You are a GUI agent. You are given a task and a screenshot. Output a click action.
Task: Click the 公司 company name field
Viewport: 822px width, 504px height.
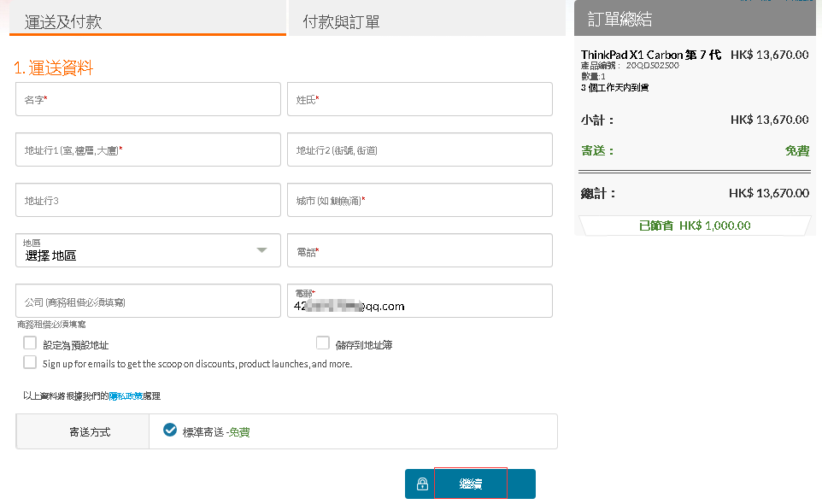click(148, 301)
